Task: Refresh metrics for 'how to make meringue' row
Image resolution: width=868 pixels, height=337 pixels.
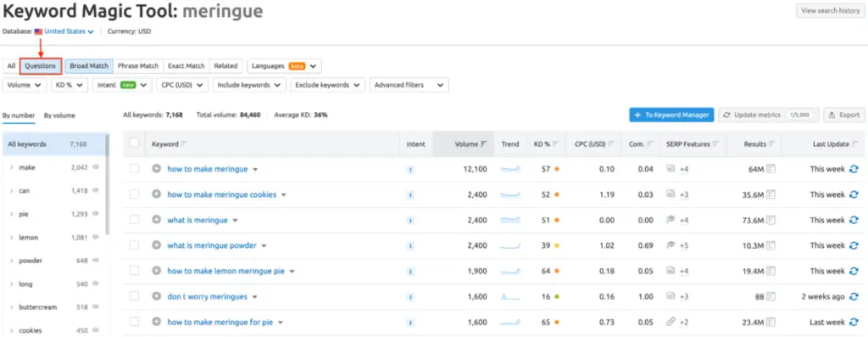Action: (854, 169)
